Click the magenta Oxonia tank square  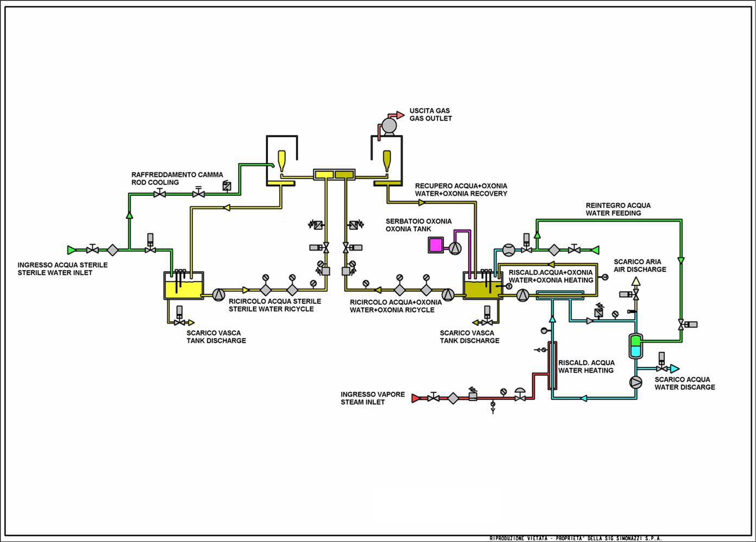436,245
